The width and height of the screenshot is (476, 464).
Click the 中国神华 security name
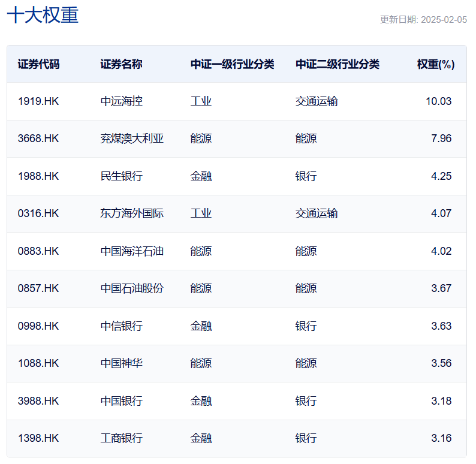click(121, 363)
